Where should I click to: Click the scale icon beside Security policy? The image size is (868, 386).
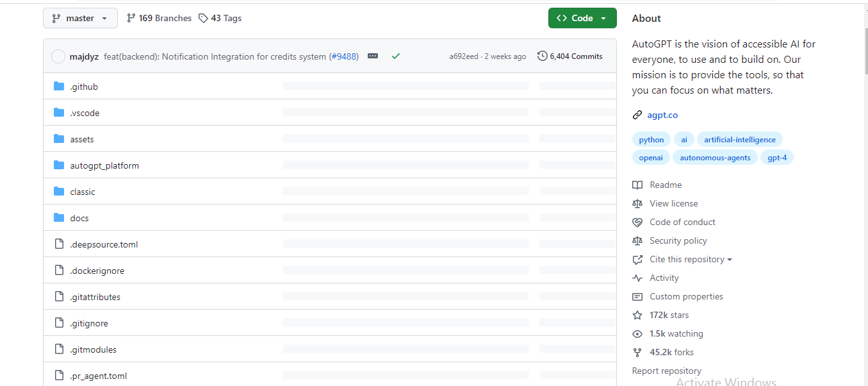pos(637,241)
